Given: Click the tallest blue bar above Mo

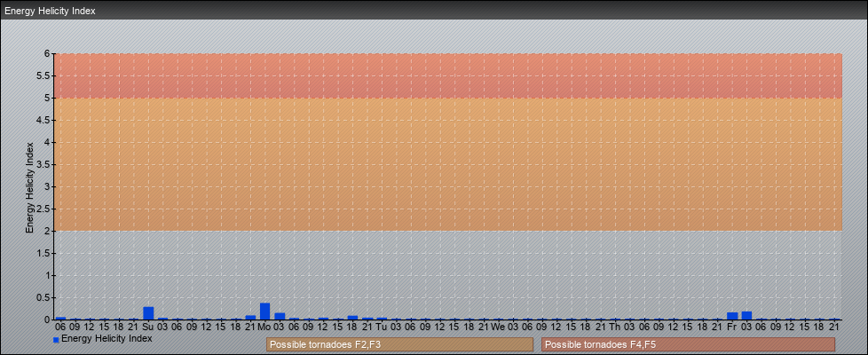Looking at the screenshot, I should tap(264, 312).
